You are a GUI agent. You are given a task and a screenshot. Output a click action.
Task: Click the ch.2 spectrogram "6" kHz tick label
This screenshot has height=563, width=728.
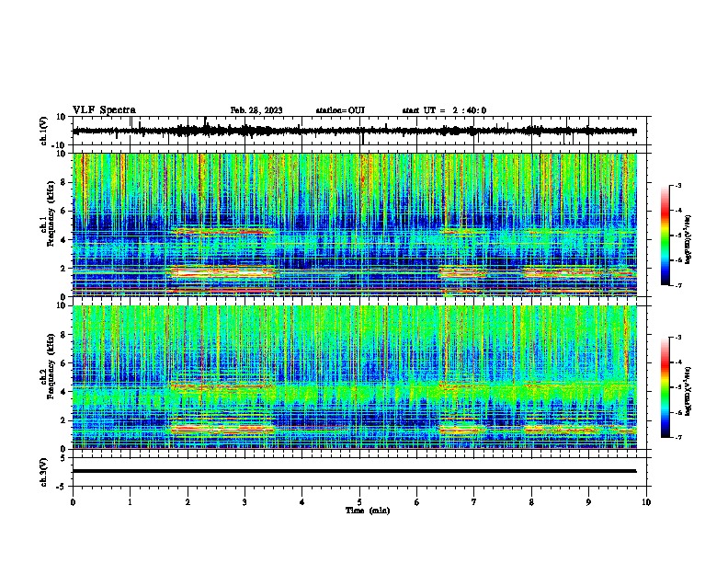(x=64, y=363)
